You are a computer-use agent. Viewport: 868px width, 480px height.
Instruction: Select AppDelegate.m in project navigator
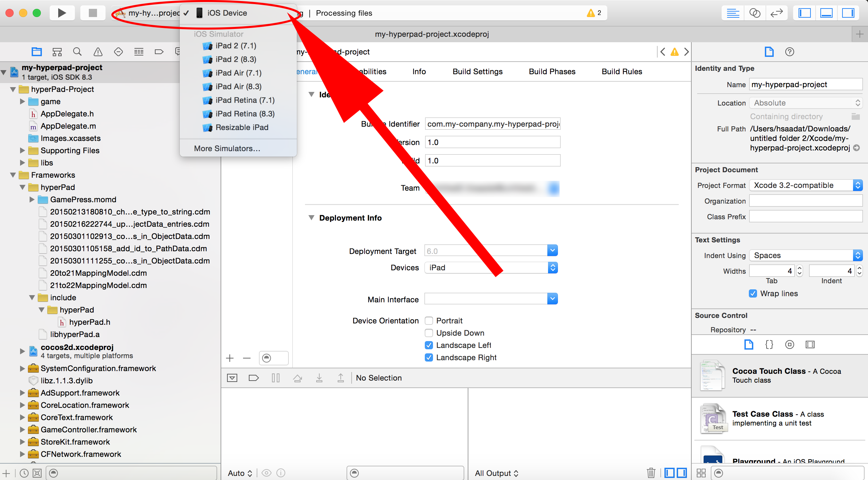click(x=68, y=126)
